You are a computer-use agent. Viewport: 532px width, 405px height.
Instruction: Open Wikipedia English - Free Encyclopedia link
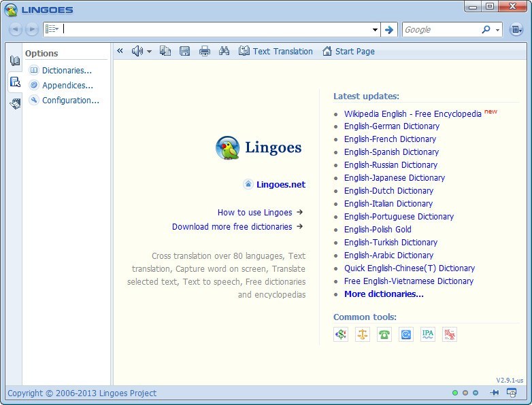[412, 113]
